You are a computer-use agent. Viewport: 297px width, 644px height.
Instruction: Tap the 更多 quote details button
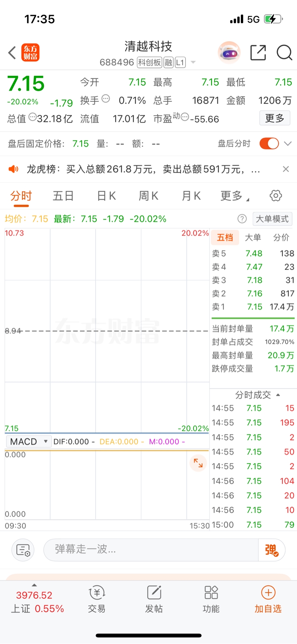pos(275,118)
